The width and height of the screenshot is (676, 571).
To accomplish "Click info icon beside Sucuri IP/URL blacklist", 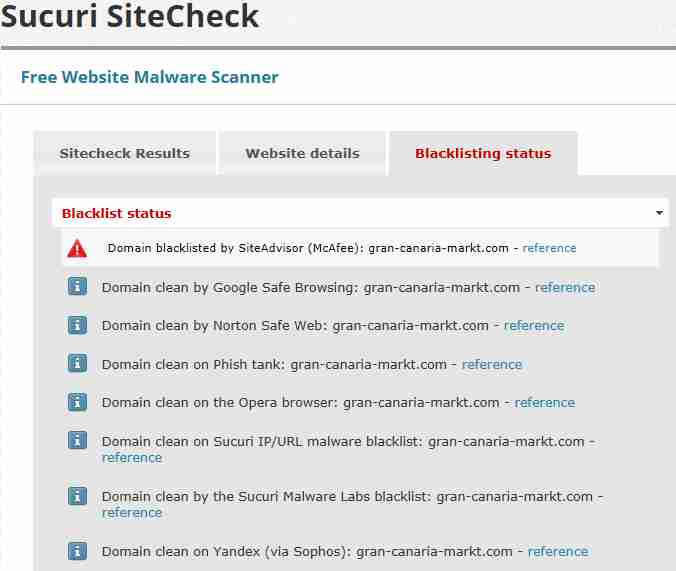I will [x=77, y=441].
